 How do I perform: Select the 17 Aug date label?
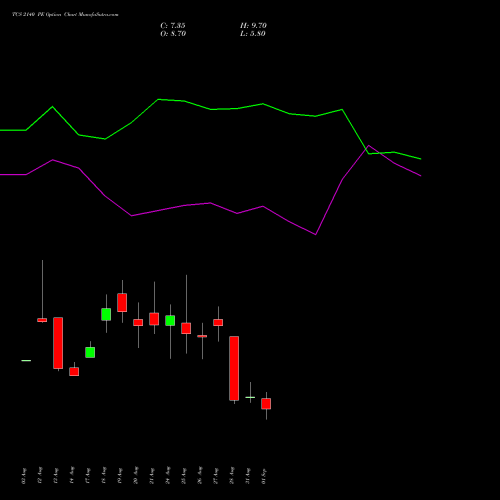[x=88, y=475]
